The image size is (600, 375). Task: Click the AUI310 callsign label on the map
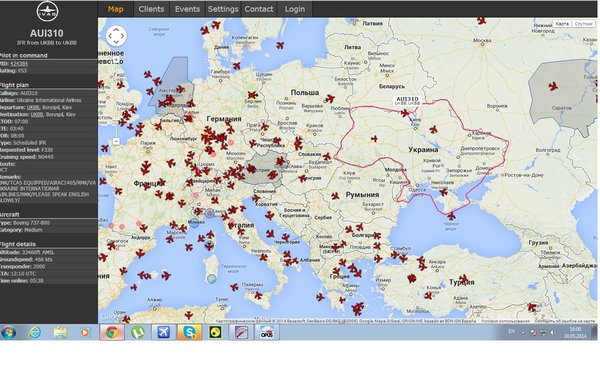point(407,101)
